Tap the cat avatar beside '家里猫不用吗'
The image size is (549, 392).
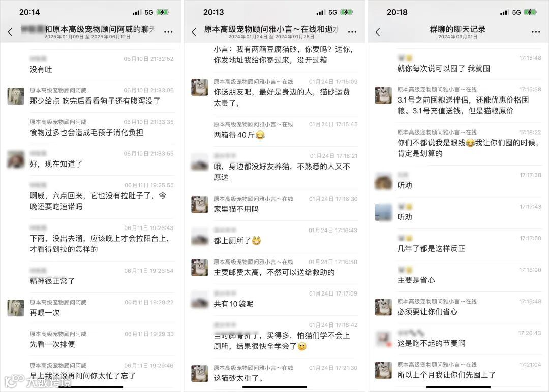click(200, 204)
